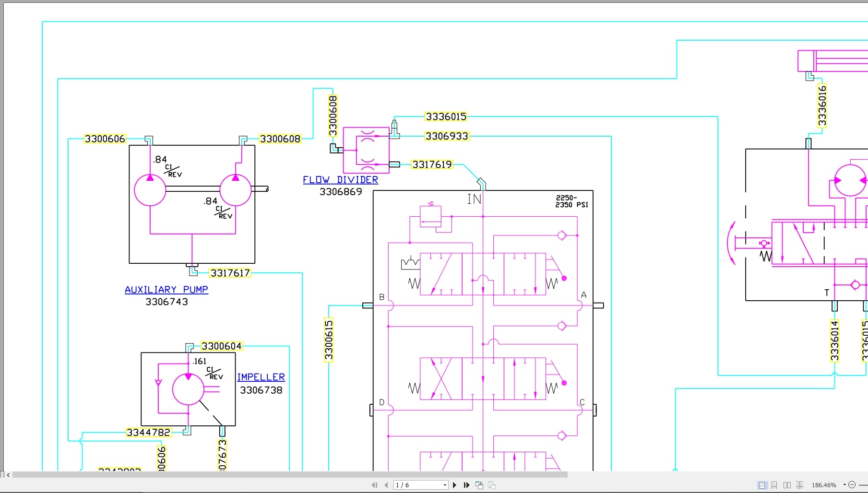Select the Next View icon
The image size is (868, 493).
pos(492,485)
